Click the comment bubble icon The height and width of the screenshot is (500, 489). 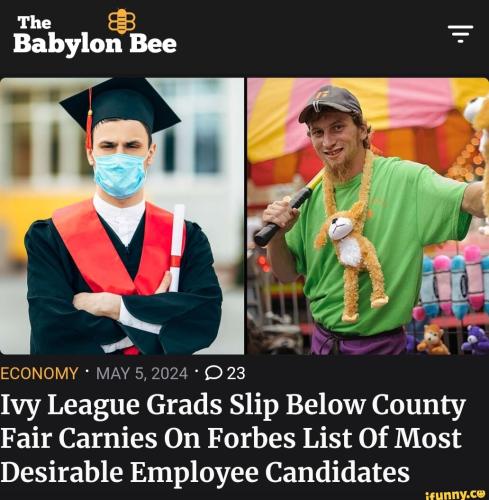pyautogui.click(x=213, y=373)
